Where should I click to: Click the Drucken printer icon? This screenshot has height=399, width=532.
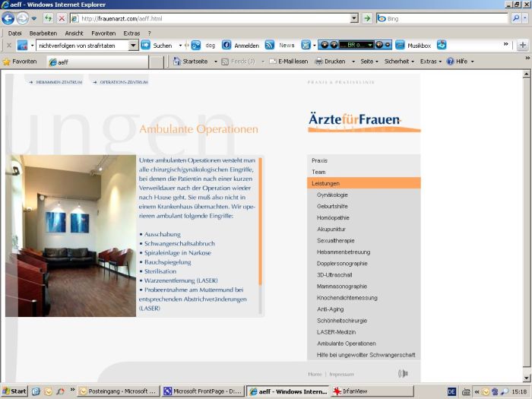318,62
